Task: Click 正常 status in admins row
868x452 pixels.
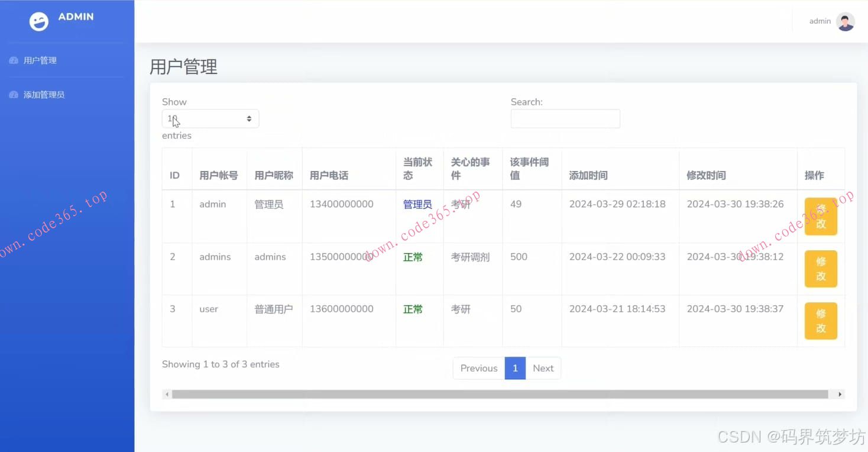Action: click(x=413, y=257)
